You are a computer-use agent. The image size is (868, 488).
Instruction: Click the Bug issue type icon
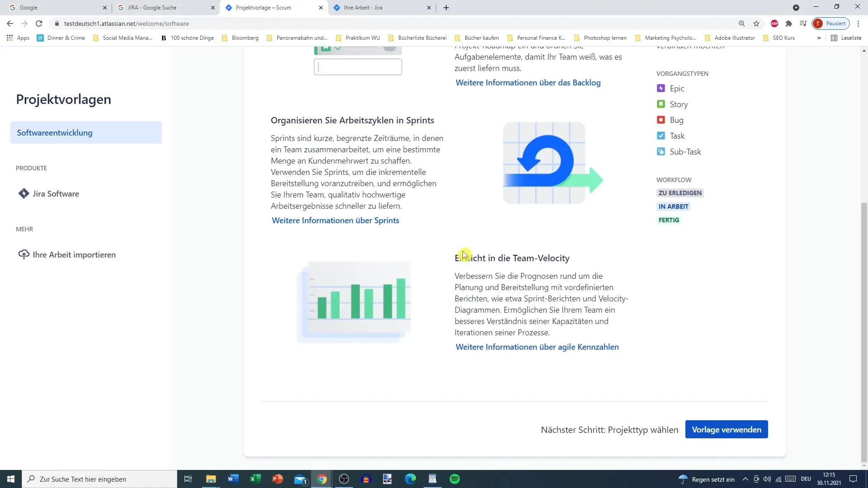click(x=660, y=120)
